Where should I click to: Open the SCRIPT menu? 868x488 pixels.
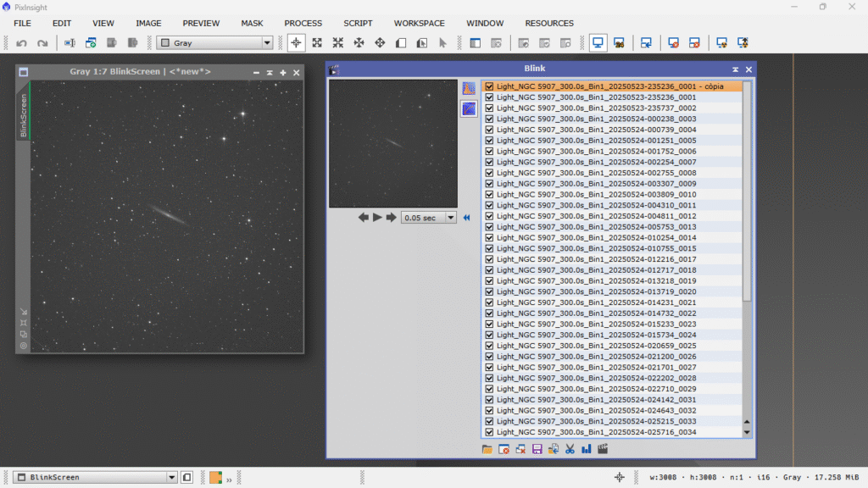[x=358, y=23]
